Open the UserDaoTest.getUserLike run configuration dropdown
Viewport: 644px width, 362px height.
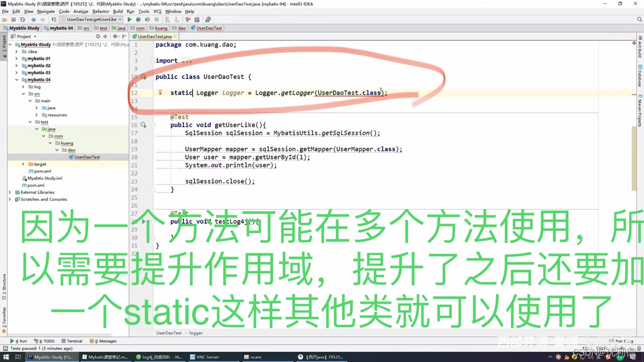tap(91, 20)
